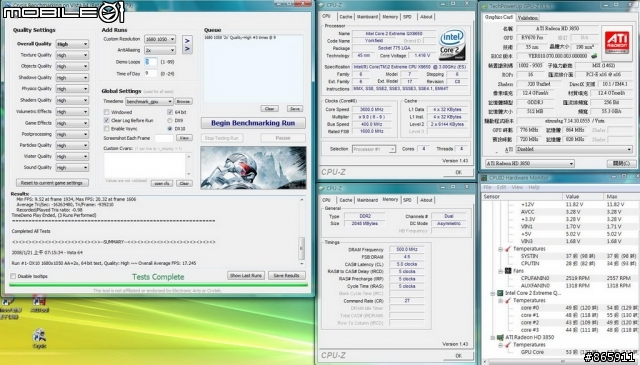The image size is (640, 365).
Task: Collapse the ATI Radeon HD 3850 tree node
Action: [x=493, y=338]
